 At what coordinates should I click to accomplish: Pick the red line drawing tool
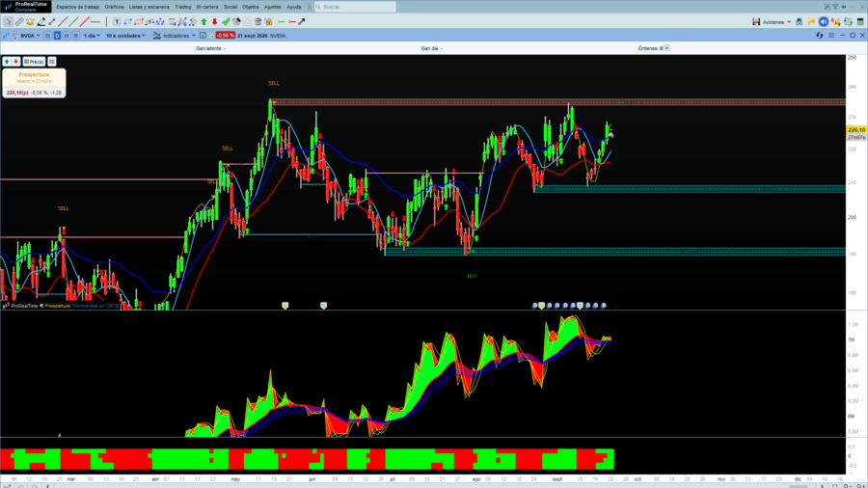pos(84,21)
